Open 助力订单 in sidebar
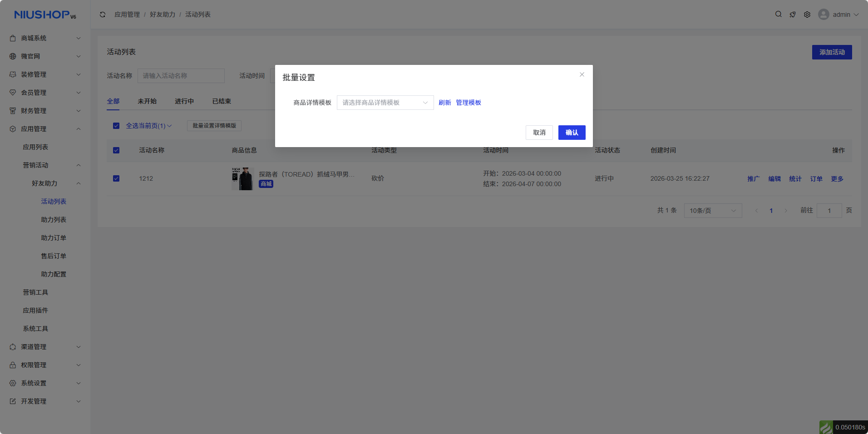This screenshot has height=434, width=868. pyautogui.click(x=54, y=238)
